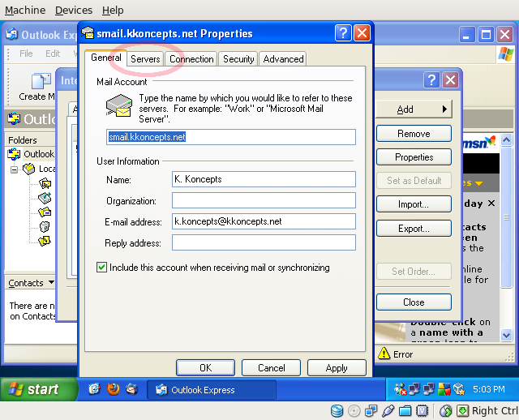Click the Windows Messenger tray icon
Screen dimensions: 519x420
point(400,389)
